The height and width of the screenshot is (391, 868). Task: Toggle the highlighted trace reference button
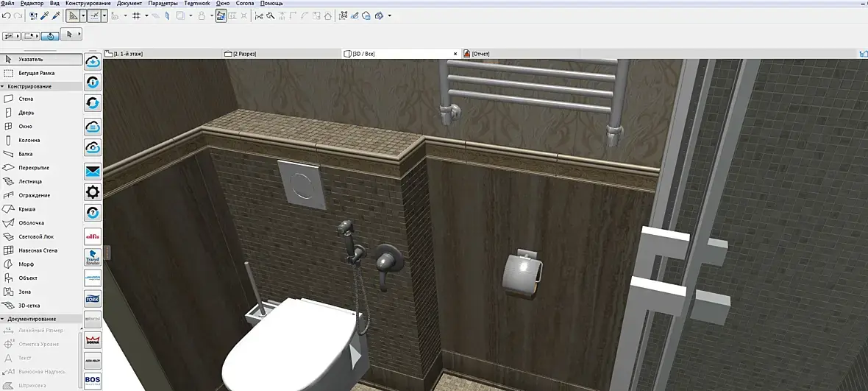(x=221, y=16)
